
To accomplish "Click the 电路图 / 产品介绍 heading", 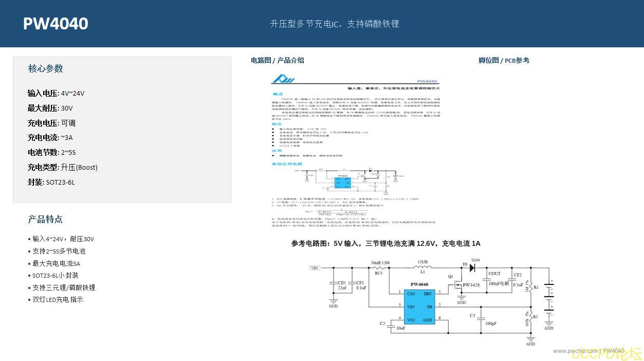I will coord(278,60).
